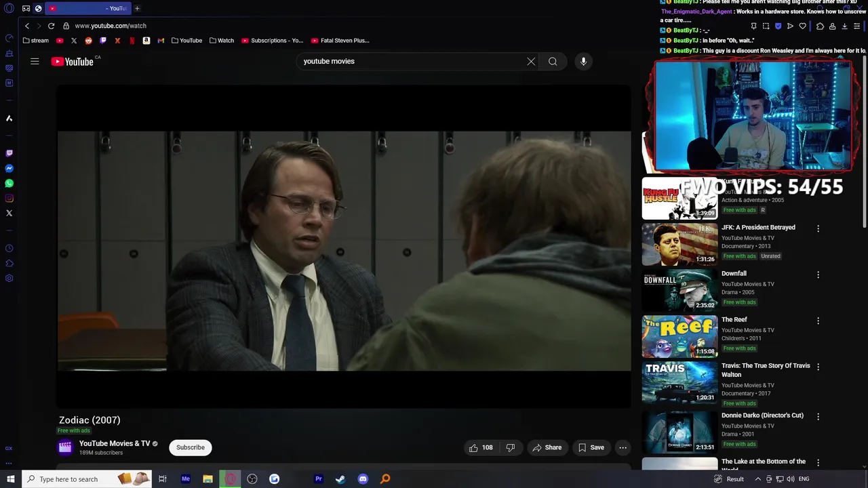Screen dimensions: 868x488
Task: Open options menu for The Reef
Action: point(818,321)
